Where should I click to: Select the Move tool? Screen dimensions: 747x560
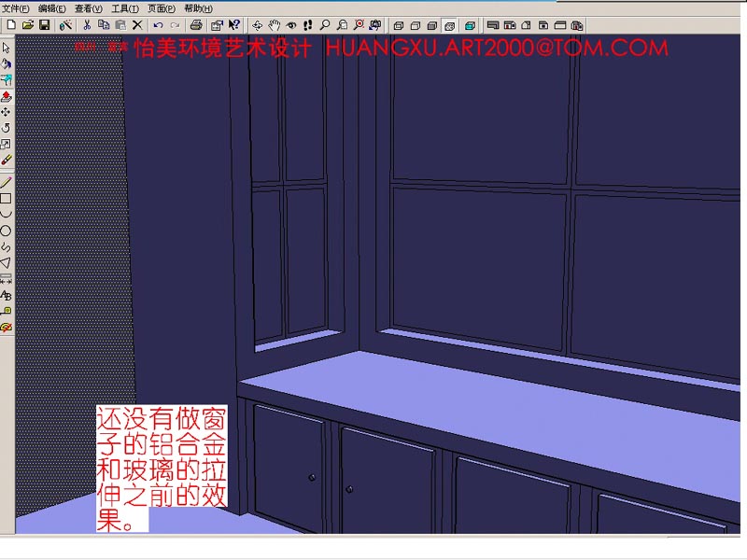7,112
